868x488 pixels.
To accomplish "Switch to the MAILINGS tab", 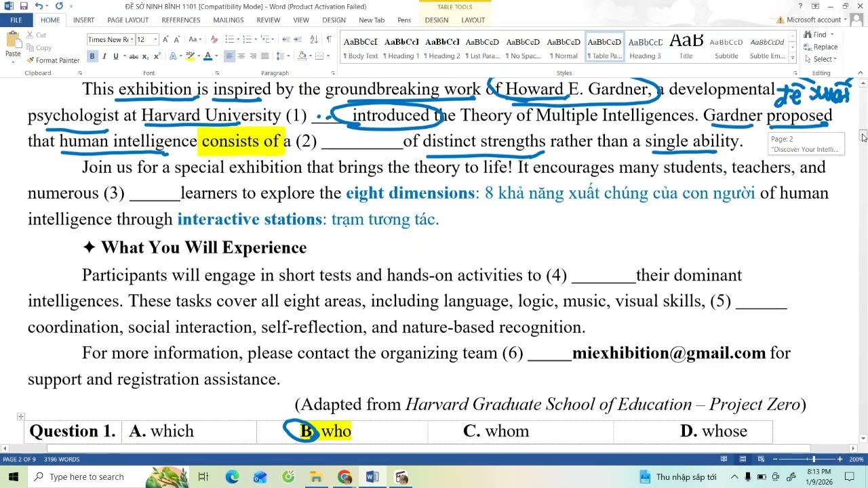I will click(229, 20).
